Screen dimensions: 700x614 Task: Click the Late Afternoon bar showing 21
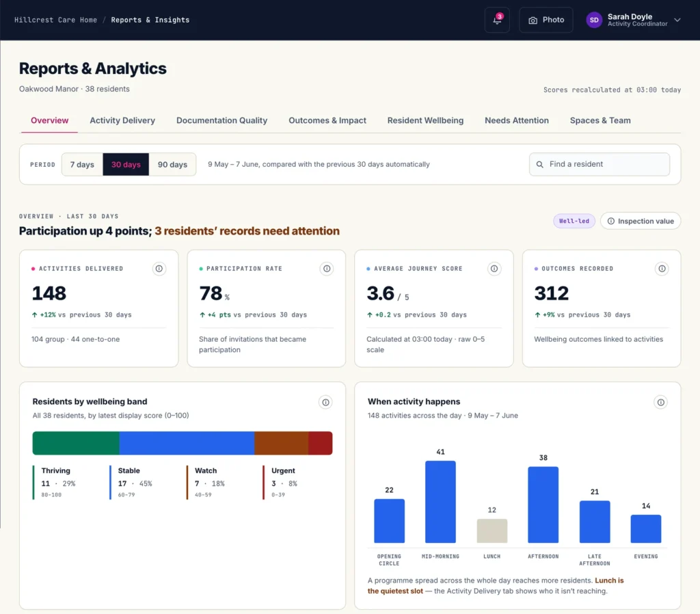tap(595, 522)
